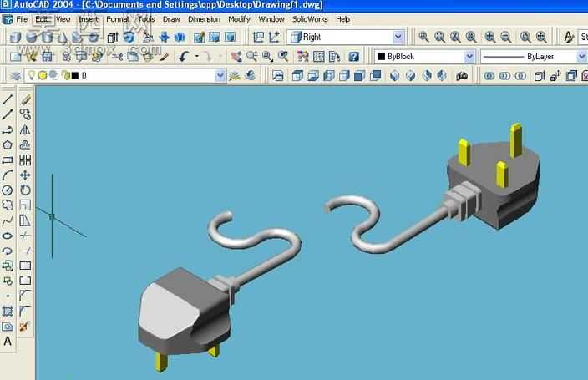Click the Match Properties brush icon
Screen dimensions: 588x380
click(x=165, y=57)
